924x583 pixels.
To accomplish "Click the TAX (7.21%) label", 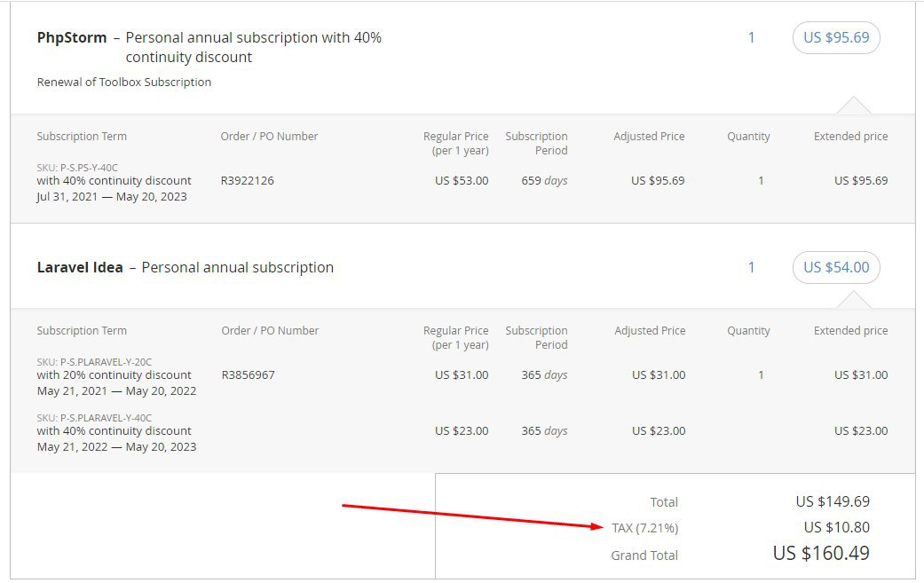I will click(644, 528).
